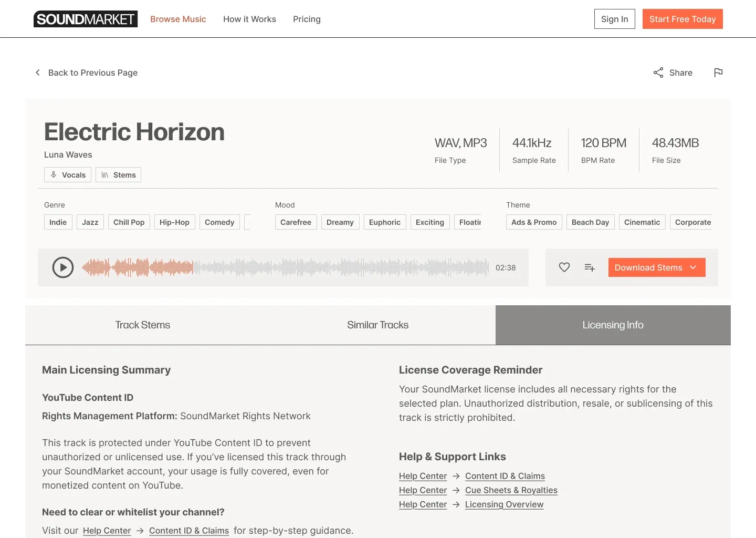Select the Jazz genre tag
This screenshot has width=756, height=538.
tap(90, 222)
